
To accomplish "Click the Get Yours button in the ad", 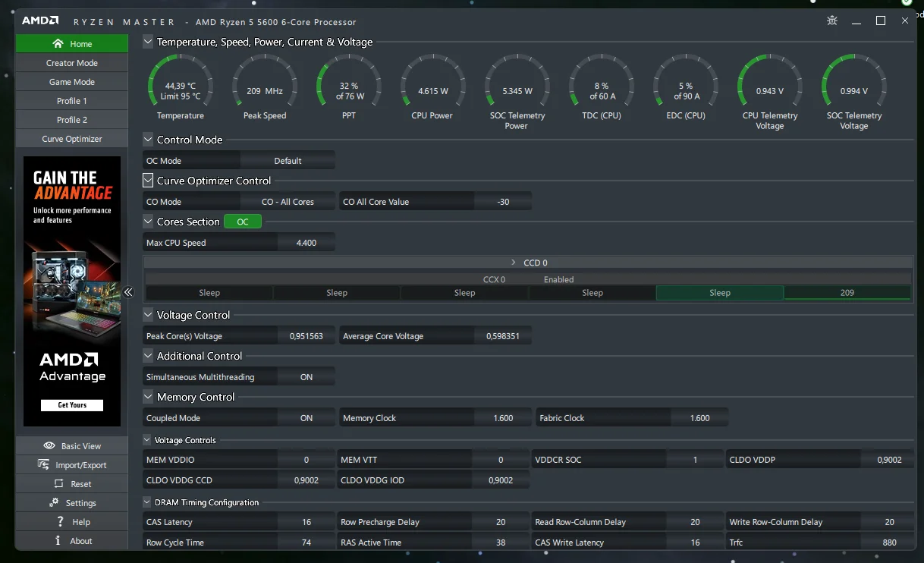I will tap(72, 405).
